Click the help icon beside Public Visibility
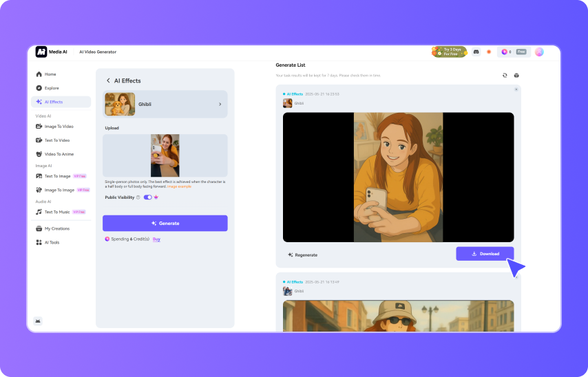Screen dimensions: 588x377 [138, 197]
